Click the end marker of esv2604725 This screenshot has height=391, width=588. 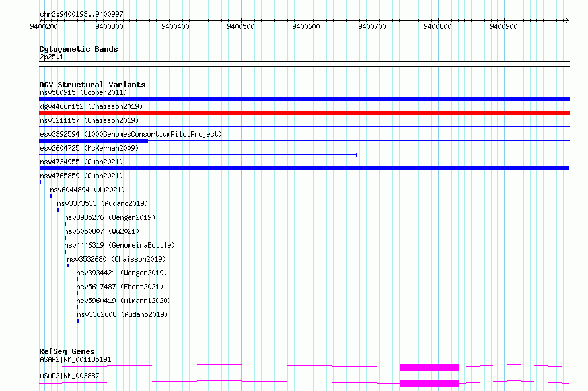357,155
